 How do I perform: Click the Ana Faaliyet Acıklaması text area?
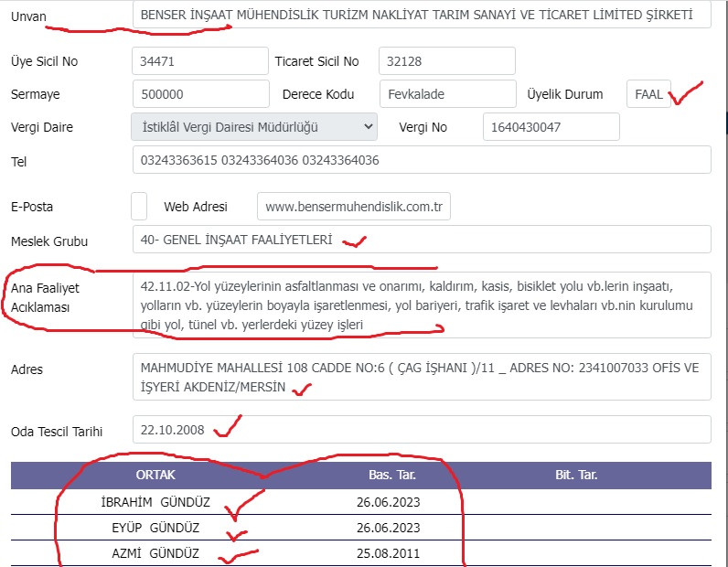pos(422,305)
